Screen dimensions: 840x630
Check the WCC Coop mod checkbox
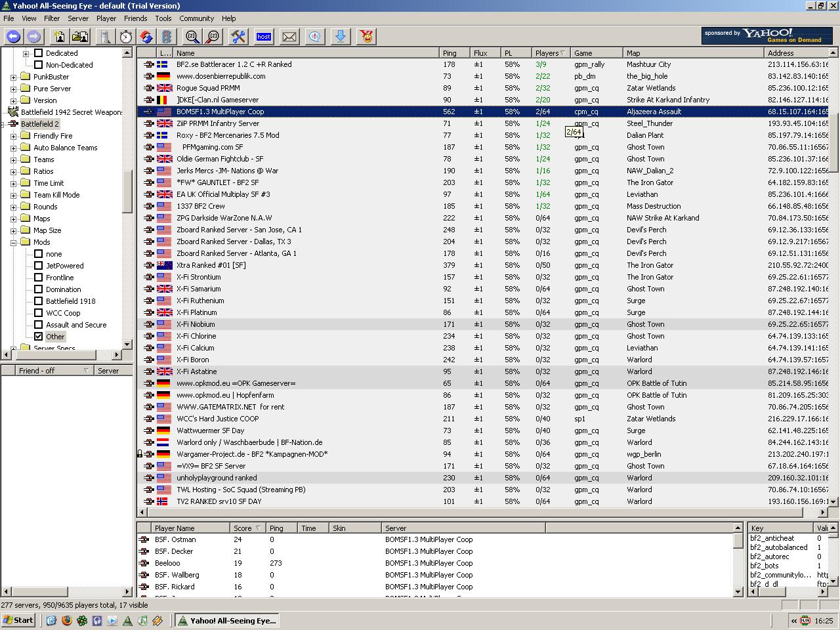click(x=38, y=313)
